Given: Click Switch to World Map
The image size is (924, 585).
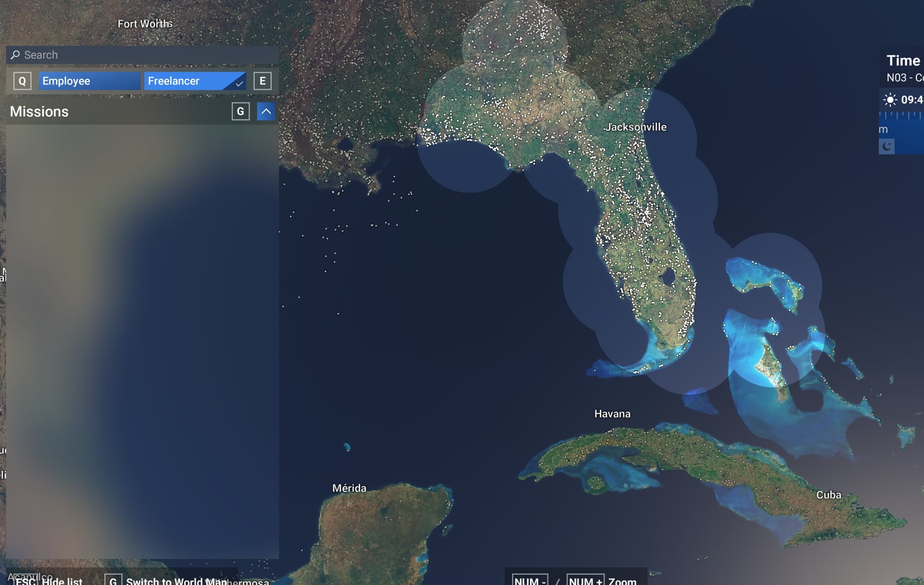Looking at the screenshot, I should point(176,581).
